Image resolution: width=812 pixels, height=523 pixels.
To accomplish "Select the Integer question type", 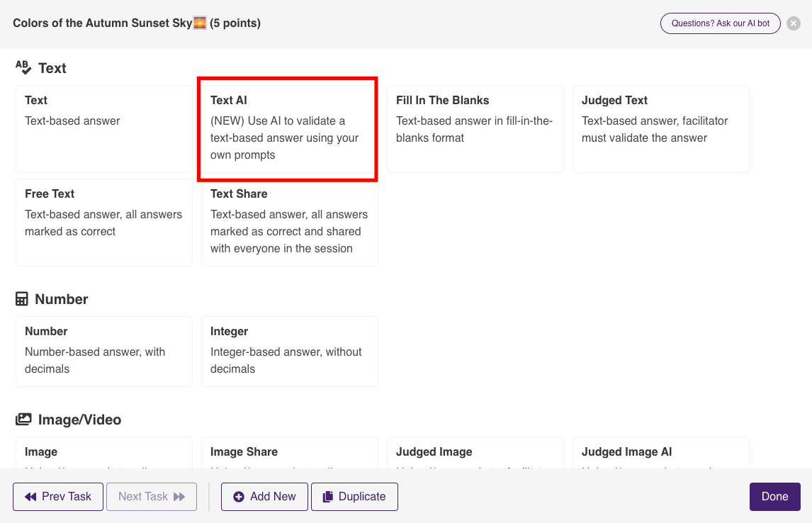I will (x=289, y=351).
